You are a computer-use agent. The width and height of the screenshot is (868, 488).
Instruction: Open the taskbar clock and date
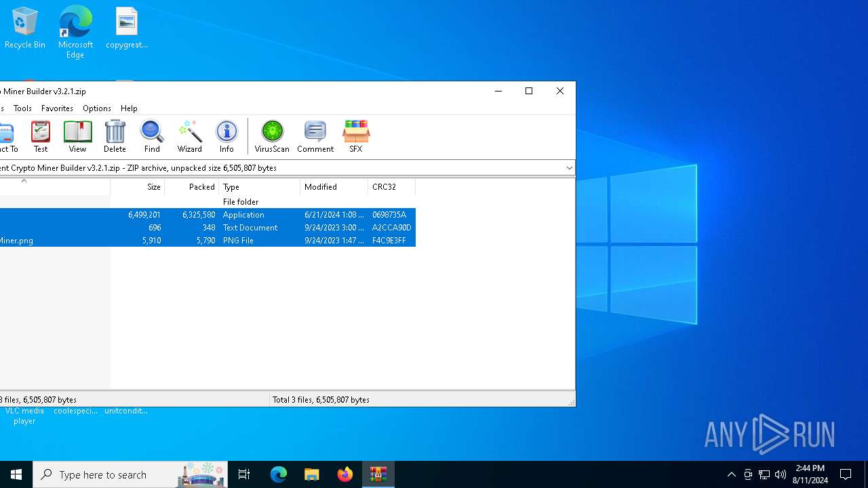[810, 474]
